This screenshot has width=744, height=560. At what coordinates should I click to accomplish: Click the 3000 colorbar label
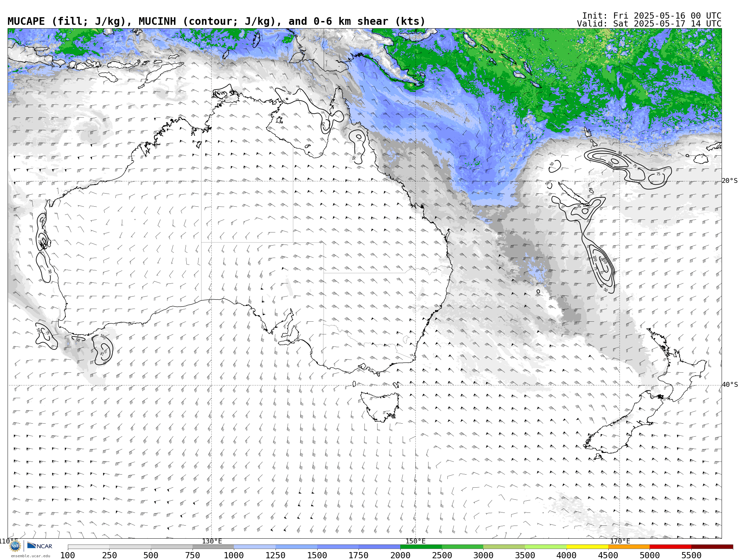coord(484,555)
